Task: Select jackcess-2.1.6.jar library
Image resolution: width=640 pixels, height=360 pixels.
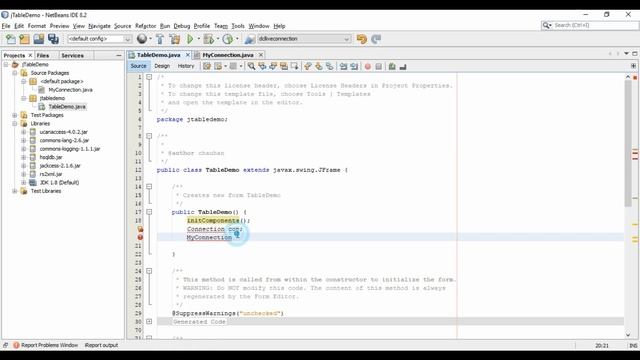Action: click(60, 166)
